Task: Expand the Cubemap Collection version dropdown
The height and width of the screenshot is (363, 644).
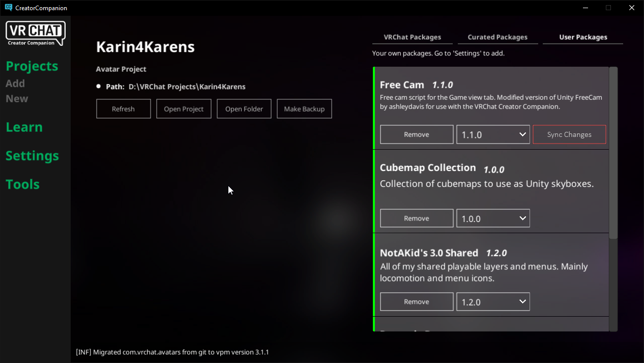Action: 493,218
